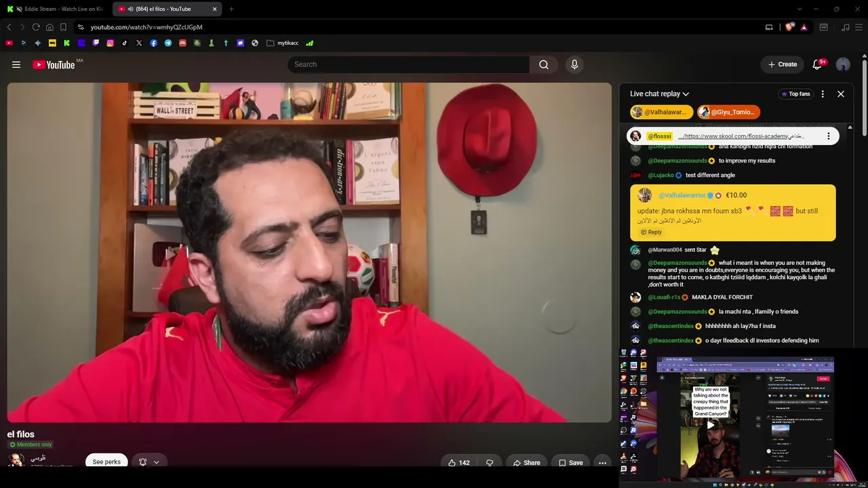868x488 pixels.
Task: Click the See perks button
Action: point(106,462)
